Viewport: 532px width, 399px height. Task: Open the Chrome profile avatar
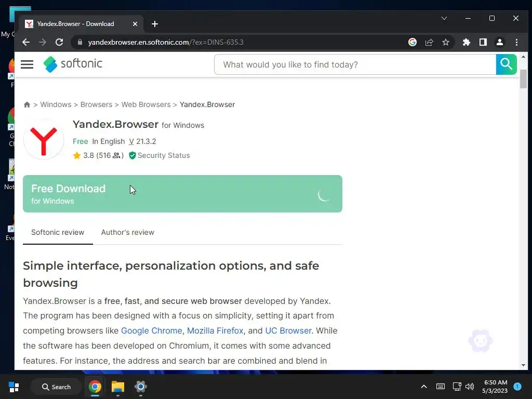pyautogui.click(x=499, y=42)
